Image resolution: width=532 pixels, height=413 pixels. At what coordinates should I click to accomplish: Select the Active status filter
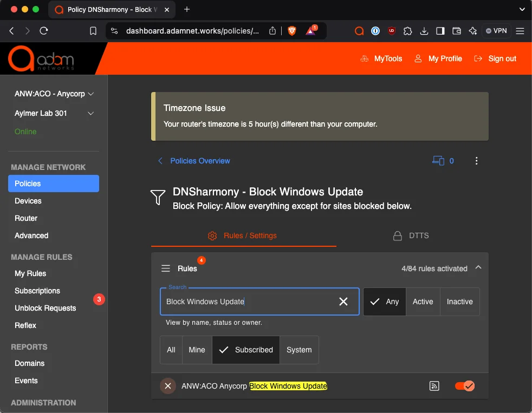coord(423,302)
